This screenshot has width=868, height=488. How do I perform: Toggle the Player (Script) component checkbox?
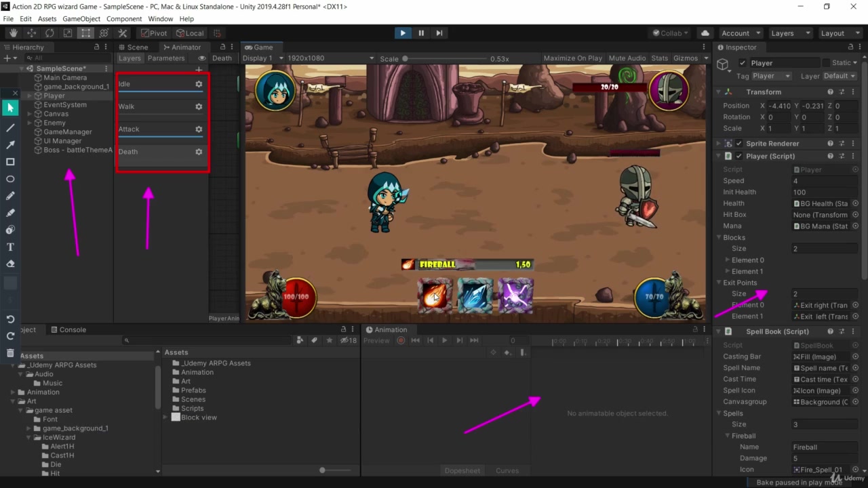[738, 156]
